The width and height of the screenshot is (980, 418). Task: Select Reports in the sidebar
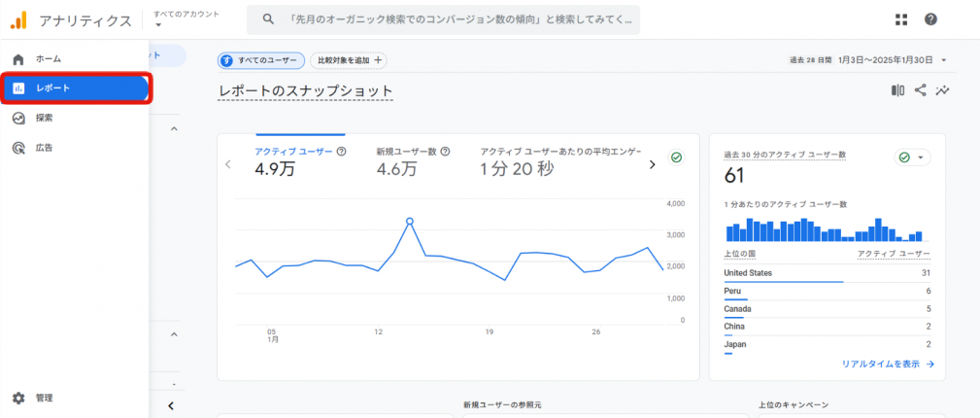pos(53,88)
